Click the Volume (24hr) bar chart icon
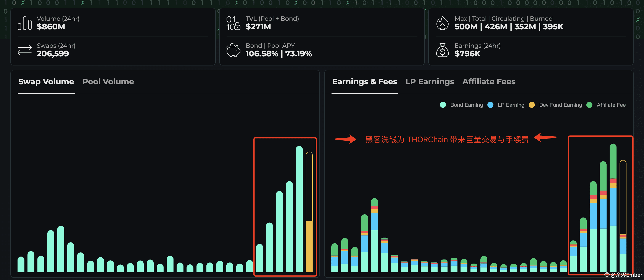This screenshot has height=280, width=644. coord(24,23)
